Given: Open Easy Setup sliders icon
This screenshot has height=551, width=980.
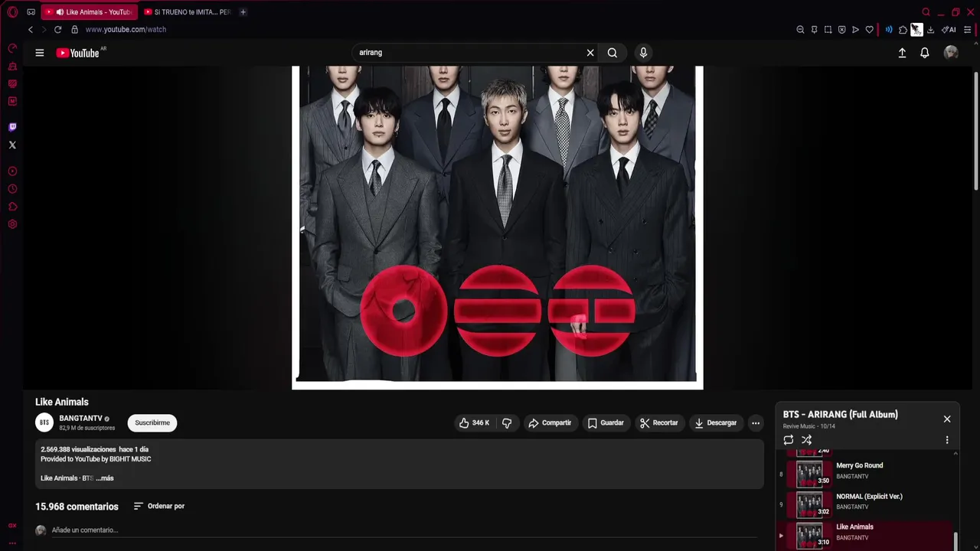Looking at the screenshot, I should (x=968, y=30).
